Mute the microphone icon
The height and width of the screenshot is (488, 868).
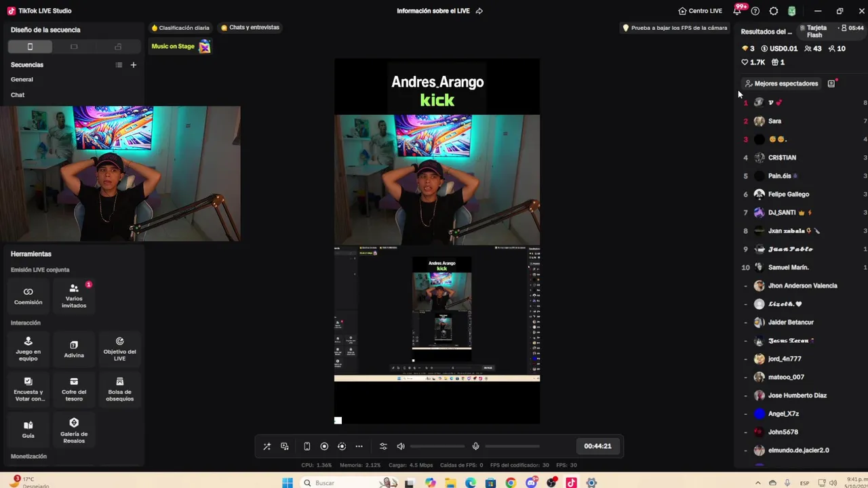[x=476, y=446]
